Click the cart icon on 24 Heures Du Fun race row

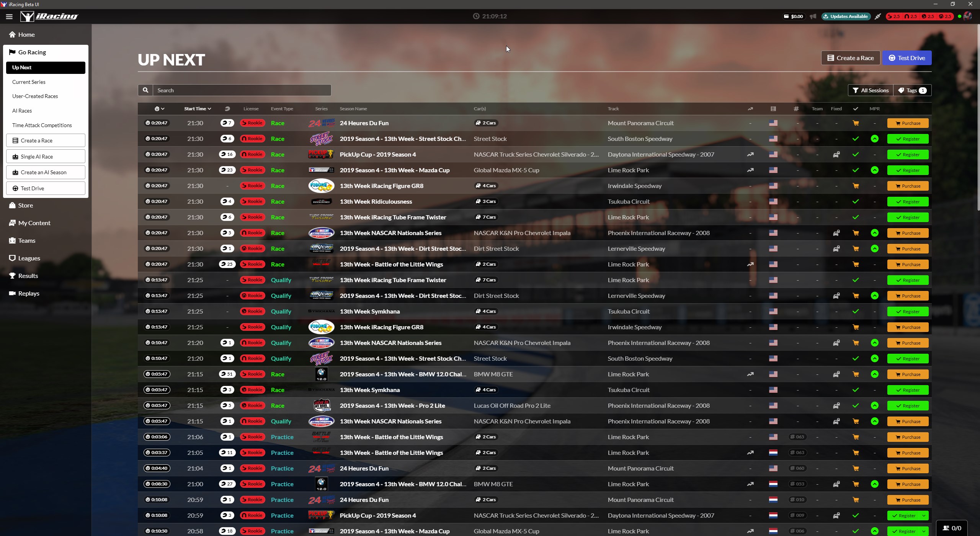[x=856, y=123]
